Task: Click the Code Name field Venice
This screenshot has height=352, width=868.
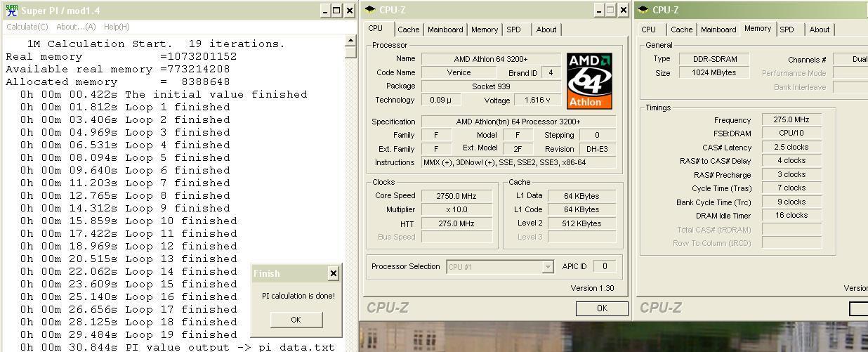Action: [x=459, y=72]
